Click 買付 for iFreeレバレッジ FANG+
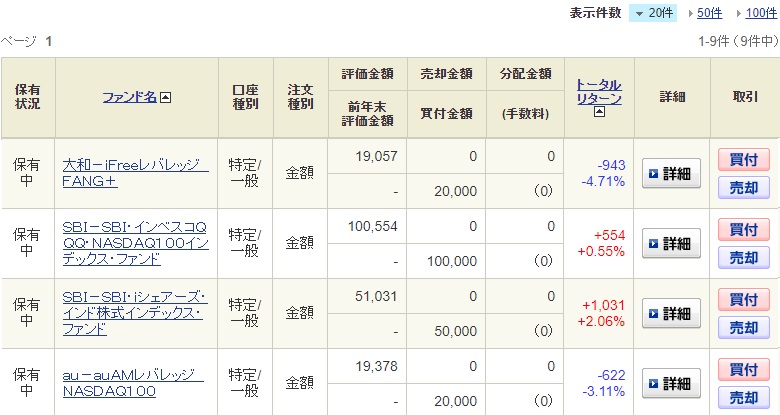Image resolution: width=780 pixels, height=415 pixels. 744,160
